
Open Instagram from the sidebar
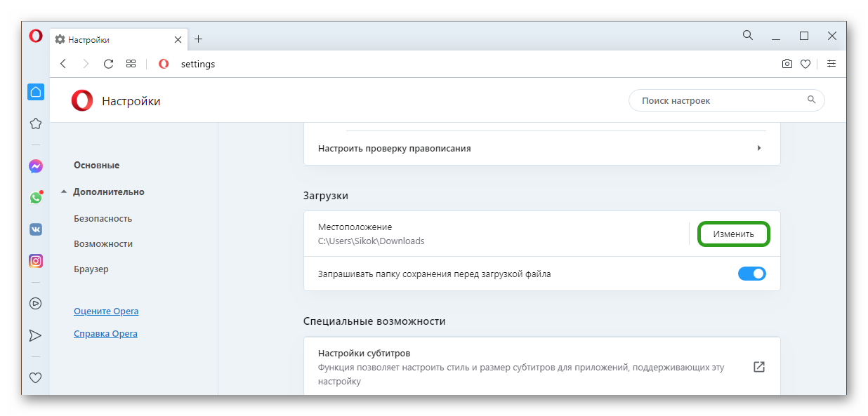[x=36, y=261]
